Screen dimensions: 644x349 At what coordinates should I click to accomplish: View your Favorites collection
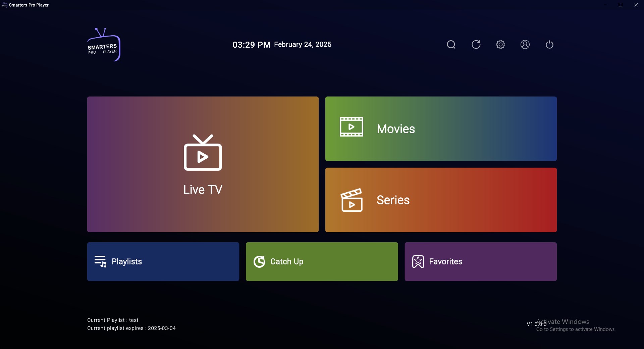click(x=480, y=261)
